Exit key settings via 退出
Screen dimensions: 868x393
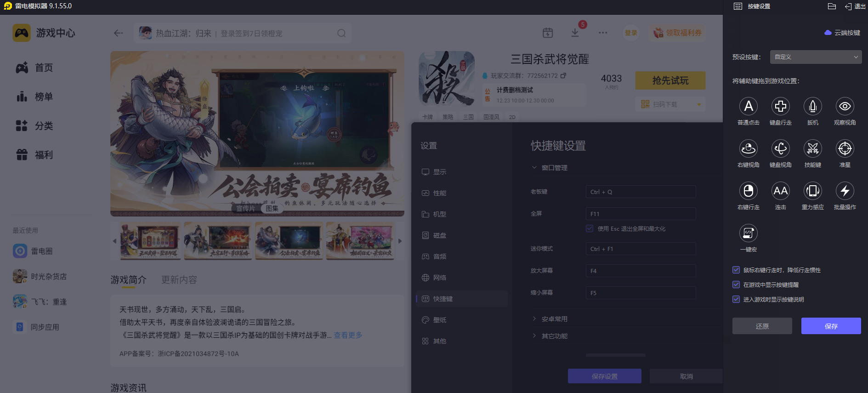(x=855, y=6)
